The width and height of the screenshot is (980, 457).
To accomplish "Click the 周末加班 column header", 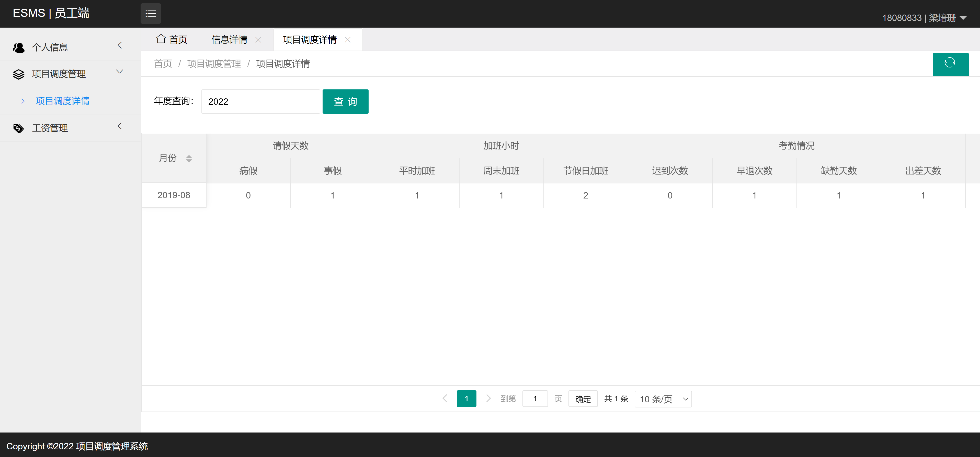I will pyautogui.click(x=502, y=171).
